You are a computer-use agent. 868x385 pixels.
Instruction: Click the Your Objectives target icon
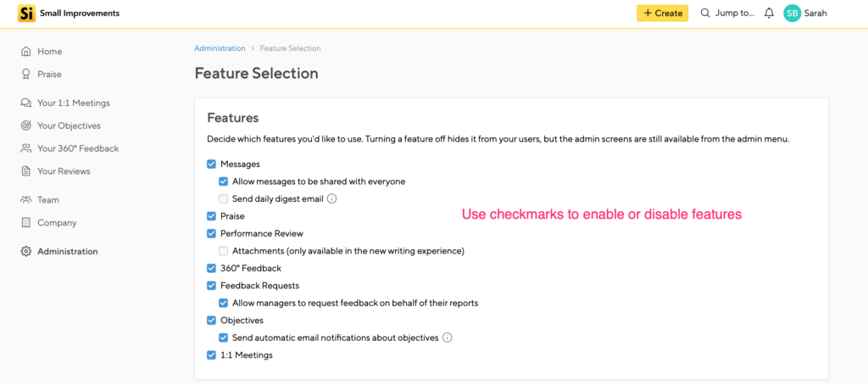tap(25, 126)
